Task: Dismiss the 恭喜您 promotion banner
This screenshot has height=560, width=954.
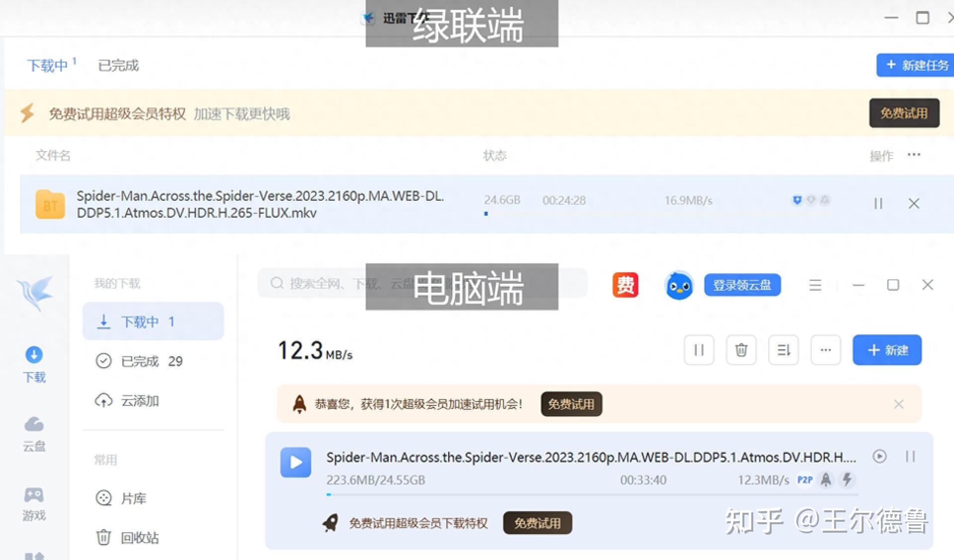Action: [x=898, y=404]
